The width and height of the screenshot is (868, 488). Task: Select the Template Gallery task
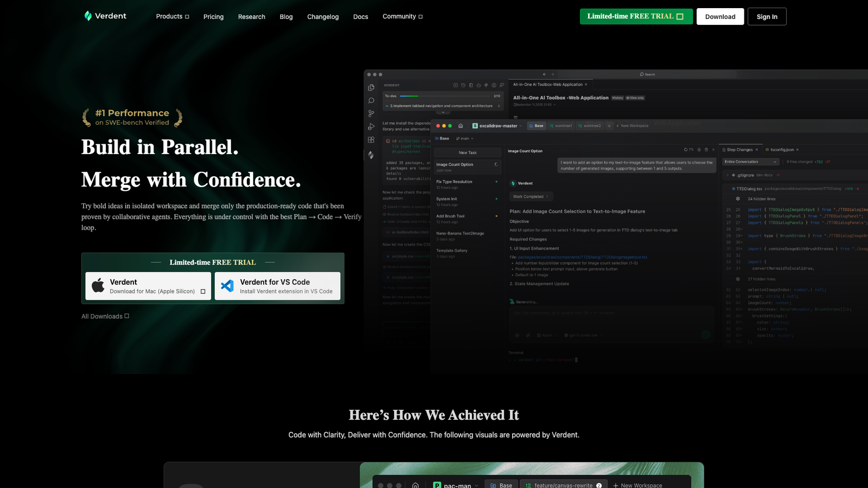coord(468,253)
